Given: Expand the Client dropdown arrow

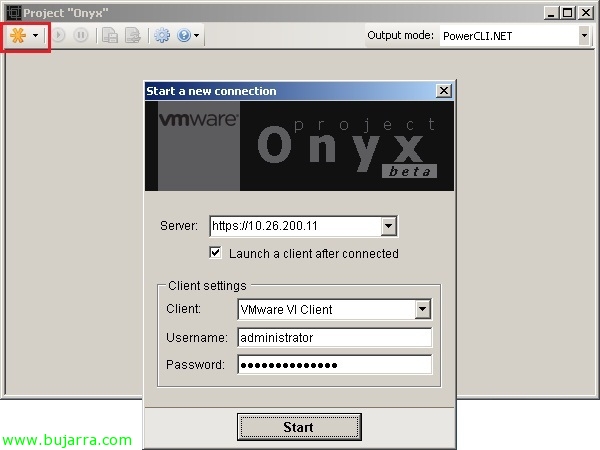Looking at the screenshot, I should click(423, 309).
